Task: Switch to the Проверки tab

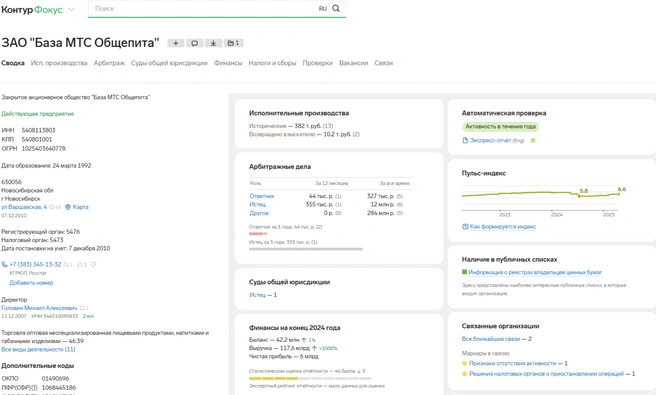Action: 318,63
